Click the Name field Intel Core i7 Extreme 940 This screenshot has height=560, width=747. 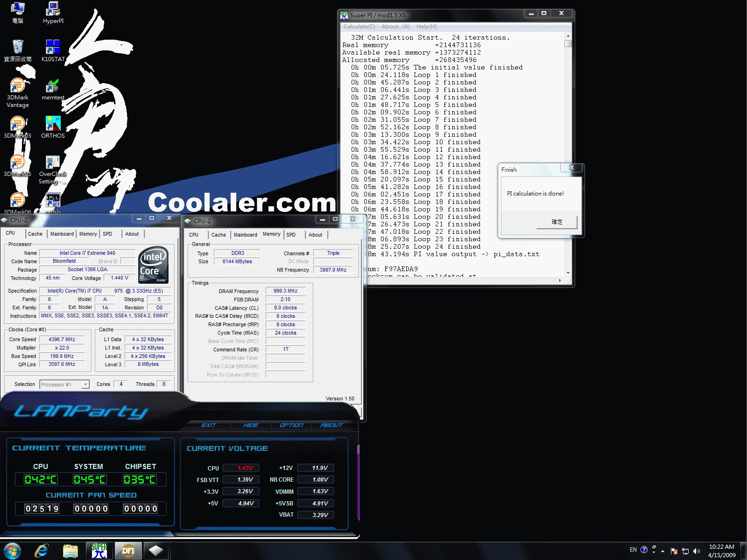click(x=87, y=253)
